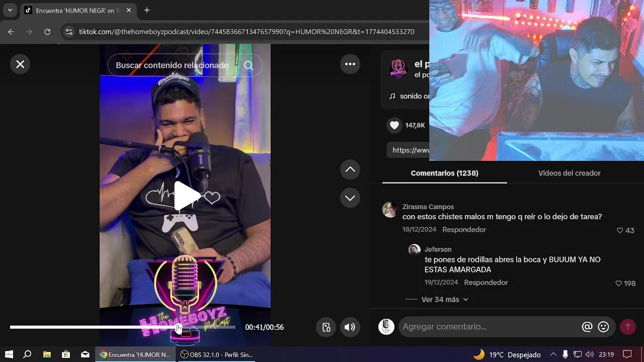Like the video with the heart icon
The width and height of the screenshot is (644, 362).
(x=394, y=125)
